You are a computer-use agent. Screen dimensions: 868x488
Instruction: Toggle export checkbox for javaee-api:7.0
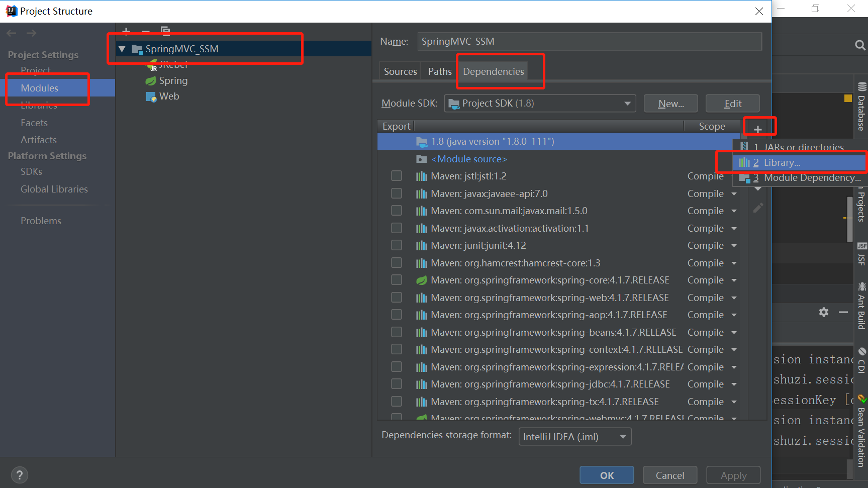coord(397,193)
